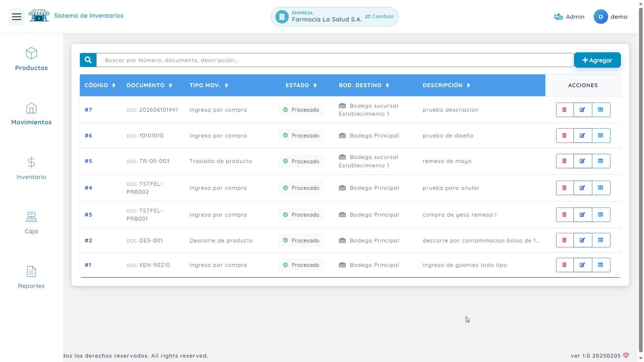Sort table by Estado column
Image resolution: width=644 pixels, height=362 pixels.
pyautogui.click(x=301, y=85)
